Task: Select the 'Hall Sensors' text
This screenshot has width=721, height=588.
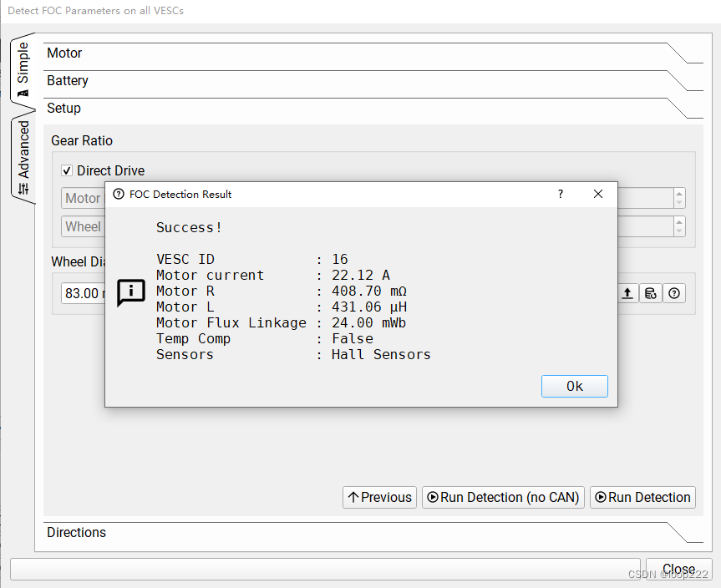Action: tap(381, 354)
